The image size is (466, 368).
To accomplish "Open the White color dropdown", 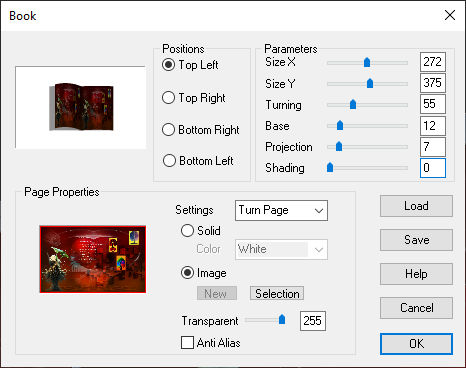I will (x=281, y=249).
